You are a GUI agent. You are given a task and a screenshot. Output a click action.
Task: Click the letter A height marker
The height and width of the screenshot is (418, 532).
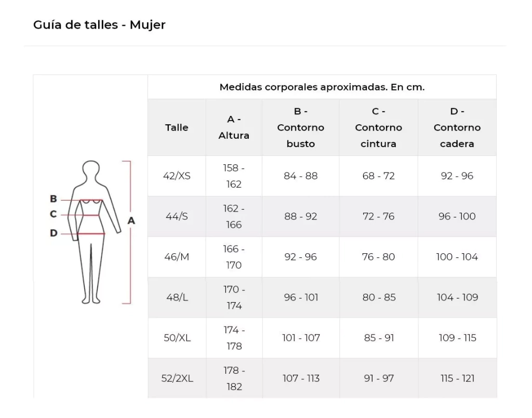131,220
